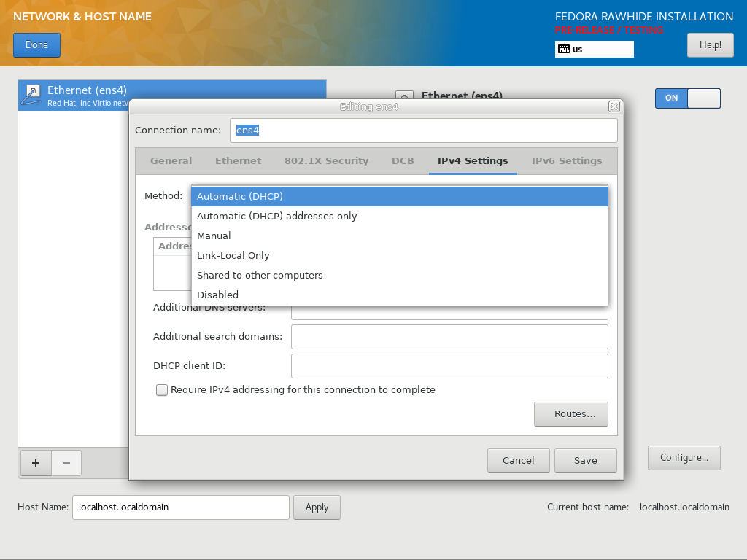Open Configure… for the ethernet device
This screenshot has width=747, height=560.
[x=684, y=458]
